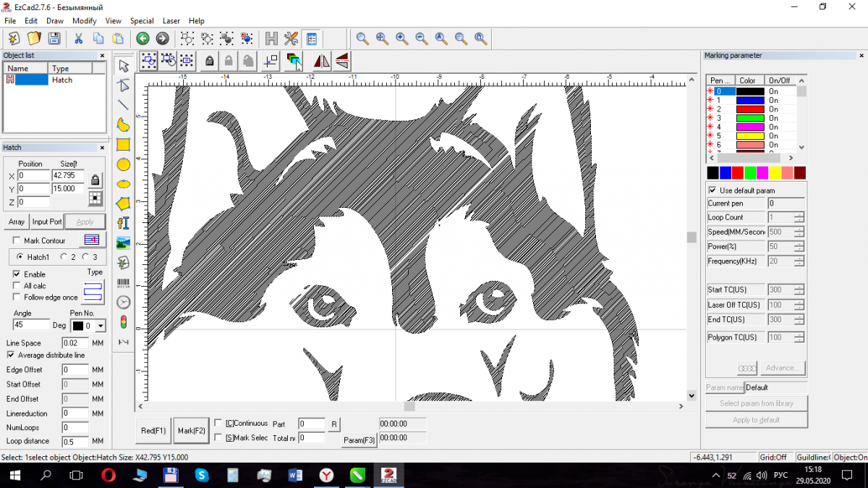Click the Input Port button

pos(47,222)
